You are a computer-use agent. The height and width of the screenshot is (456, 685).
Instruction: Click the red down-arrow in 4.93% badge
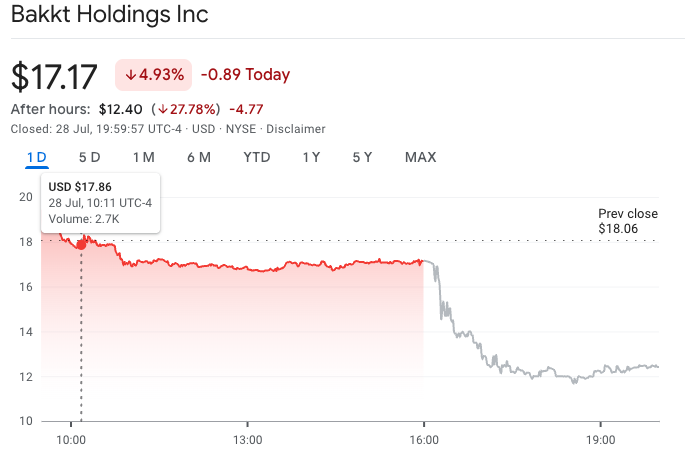[131, 75]
